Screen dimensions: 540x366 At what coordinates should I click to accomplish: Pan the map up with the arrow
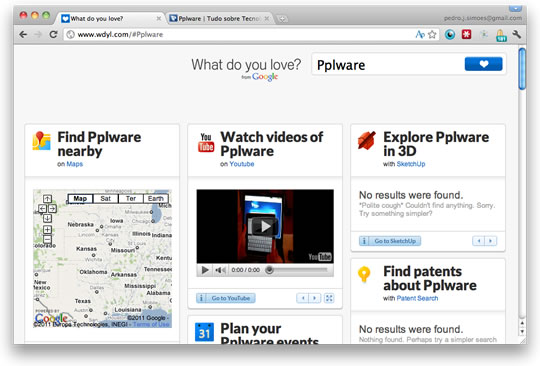tap(48, 199)
